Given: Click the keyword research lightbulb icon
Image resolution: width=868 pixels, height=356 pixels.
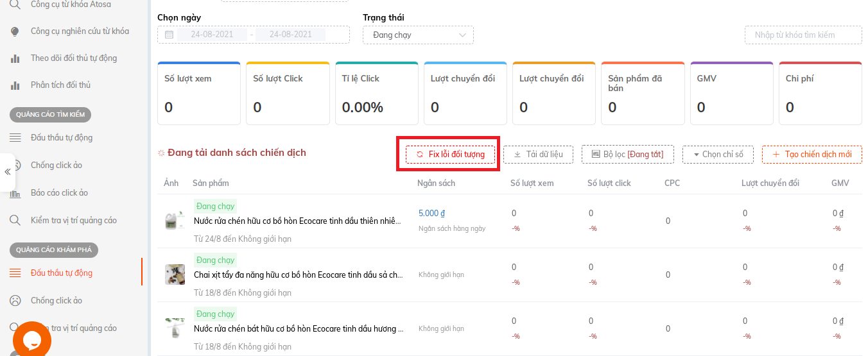Looking at the screenshot, I should [15, 31].
